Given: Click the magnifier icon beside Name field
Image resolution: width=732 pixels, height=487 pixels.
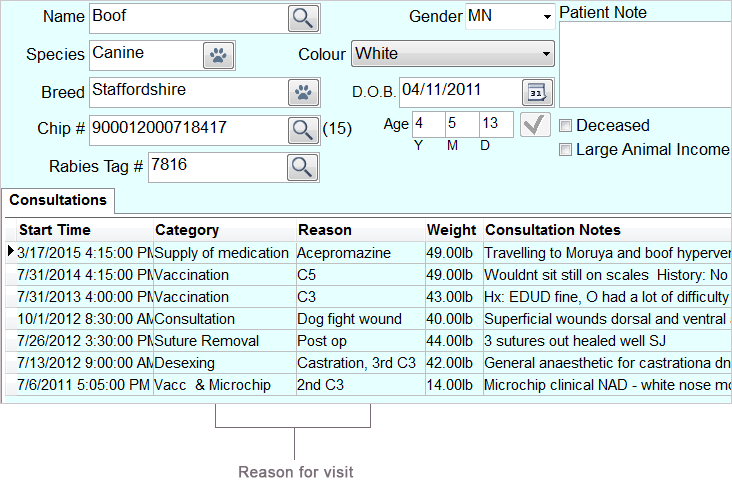Looking at the screenshot, I should coord(302,18).
